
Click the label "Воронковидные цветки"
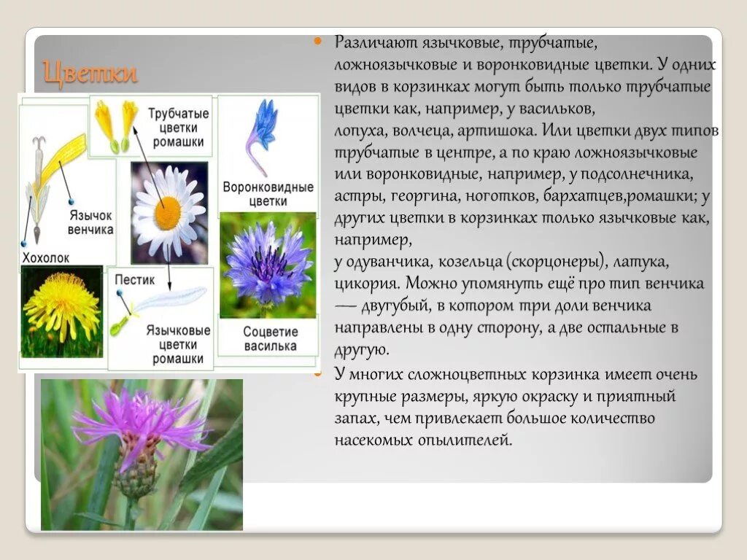(268, 193)
